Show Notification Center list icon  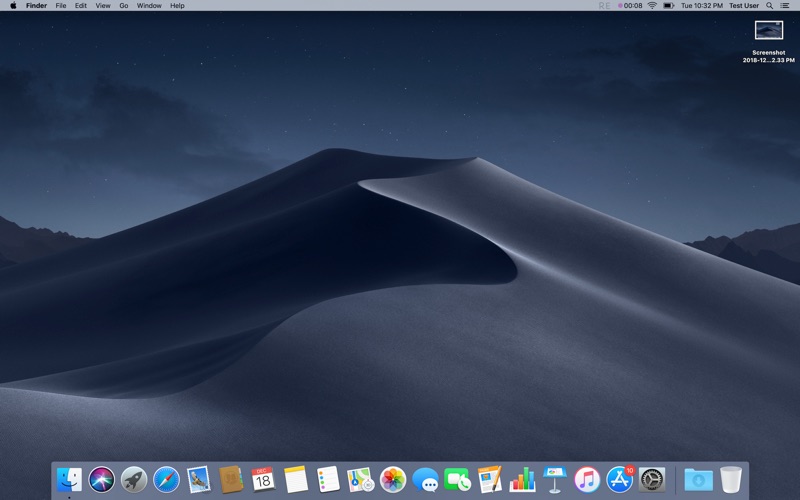[x=785, y=6]
